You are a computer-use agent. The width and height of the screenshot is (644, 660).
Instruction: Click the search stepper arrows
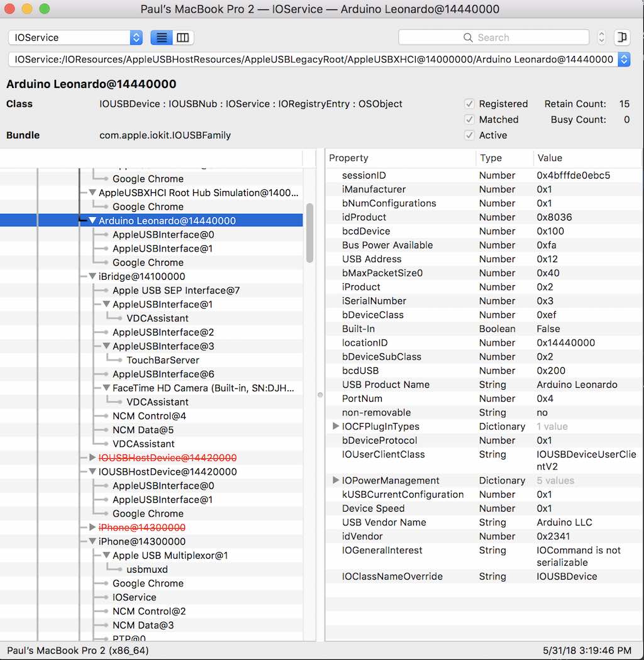click(x=601, y=38)
